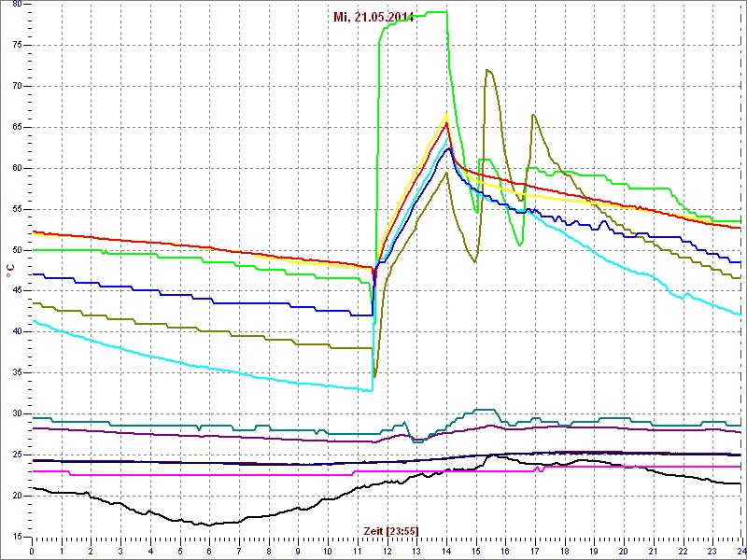Click hour 16 on the time axis
The image size is (747, 560).
pos(505,551)
